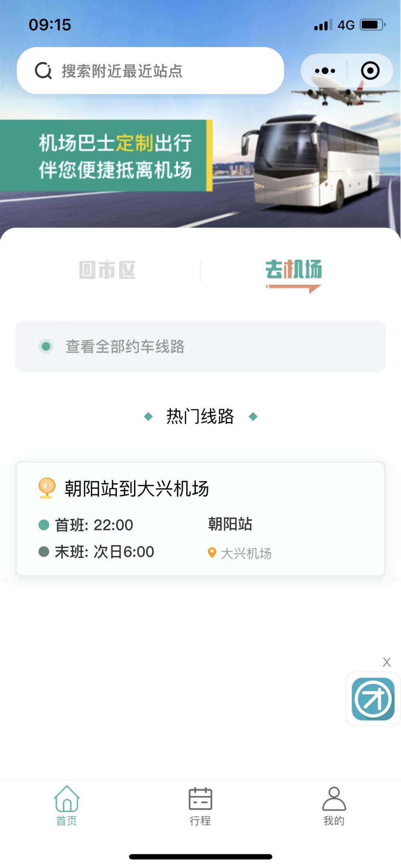The image size is (401, 868).
Task: Click the search magnifier icon
Action: [x=43, y=71]
